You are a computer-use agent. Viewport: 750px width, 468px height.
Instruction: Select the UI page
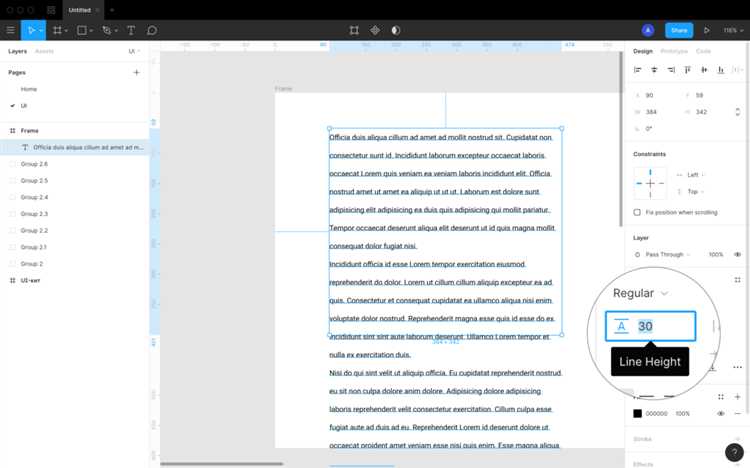click(x=23, y=106)
